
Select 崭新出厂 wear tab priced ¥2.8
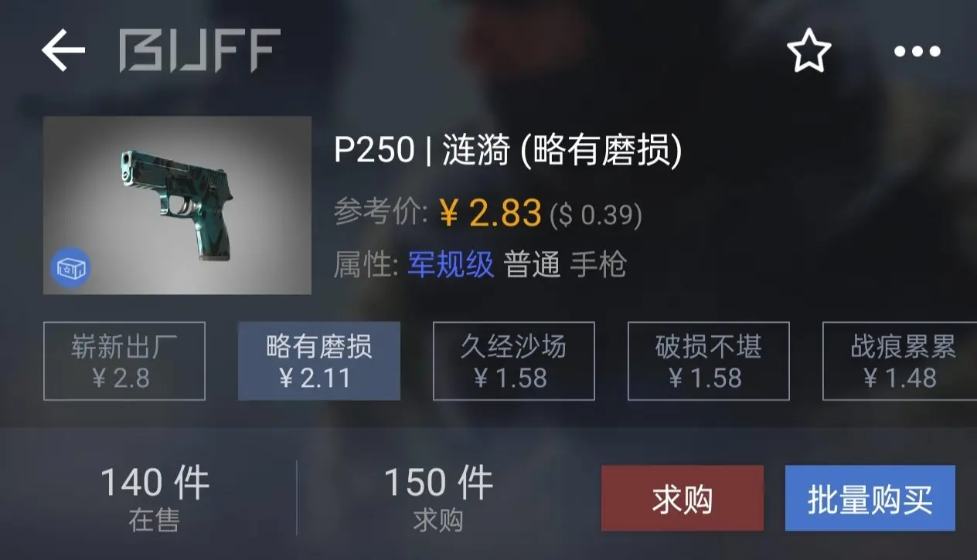(124, 361)
